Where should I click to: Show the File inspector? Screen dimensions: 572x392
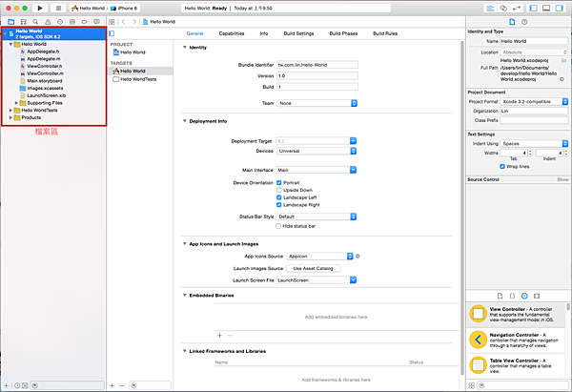click(512, 22)
